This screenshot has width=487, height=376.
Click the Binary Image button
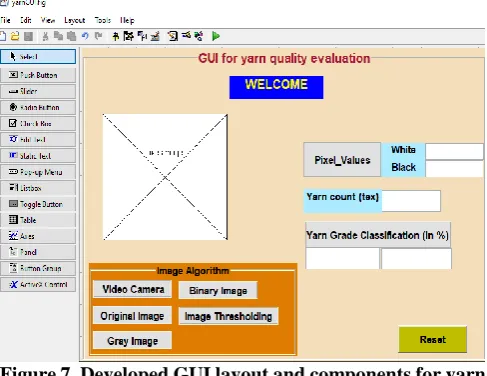pyautogui.click(x=218, y=291)
